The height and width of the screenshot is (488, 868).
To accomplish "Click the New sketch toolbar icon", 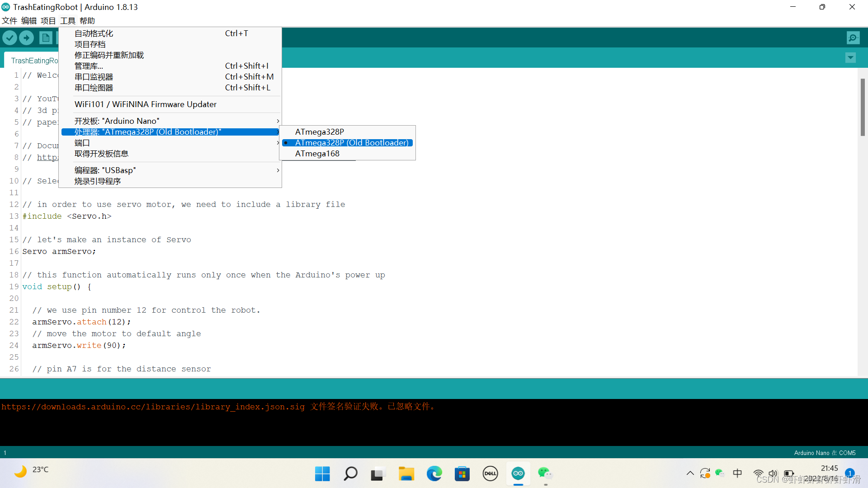I will click(x=46, y=38).
